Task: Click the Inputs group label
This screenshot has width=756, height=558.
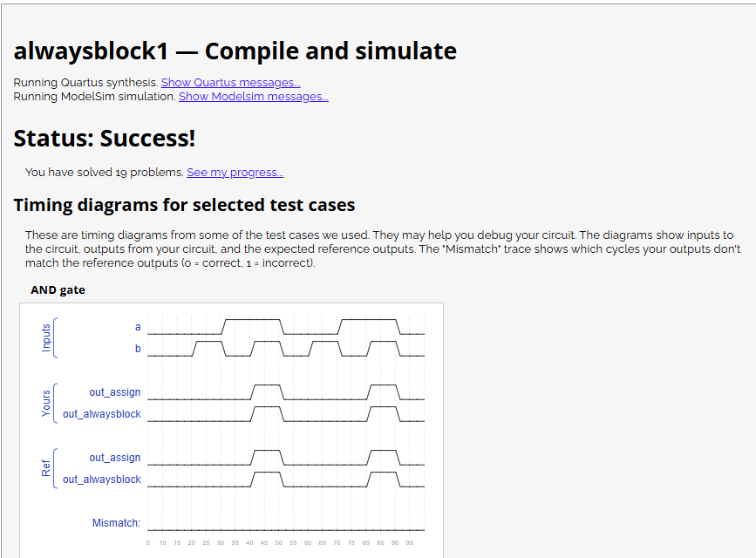Action: (48, 337)
